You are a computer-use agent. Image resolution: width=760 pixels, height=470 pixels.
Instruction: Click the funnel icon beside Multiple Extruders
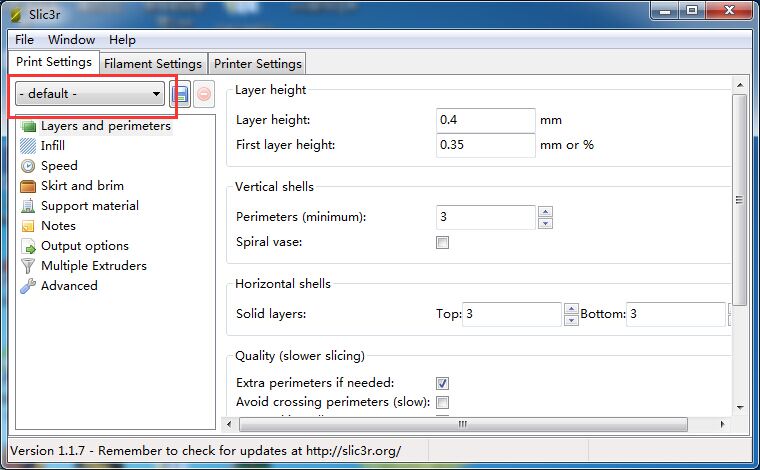pos(28,266)
